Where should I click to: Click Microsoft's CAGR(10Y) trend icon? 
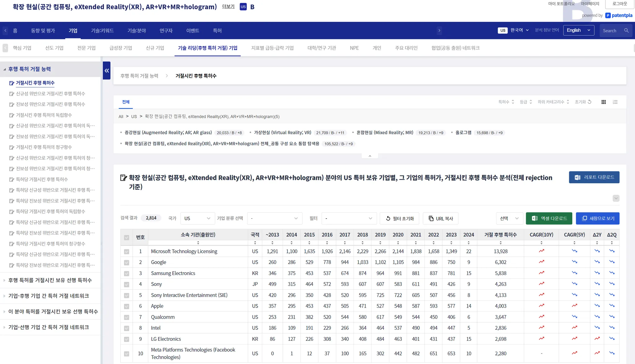tap(541, 251)
